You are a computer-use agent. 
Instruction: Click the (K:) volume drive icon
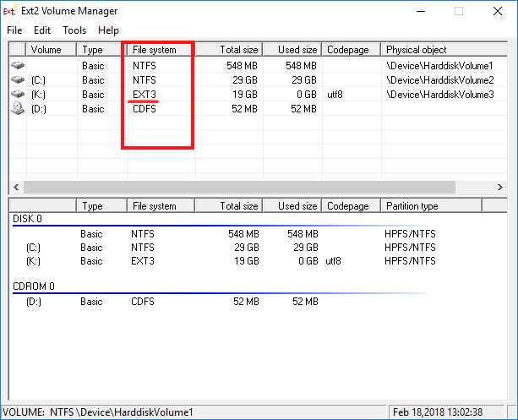pyautogui.click(x=18, y=94)
